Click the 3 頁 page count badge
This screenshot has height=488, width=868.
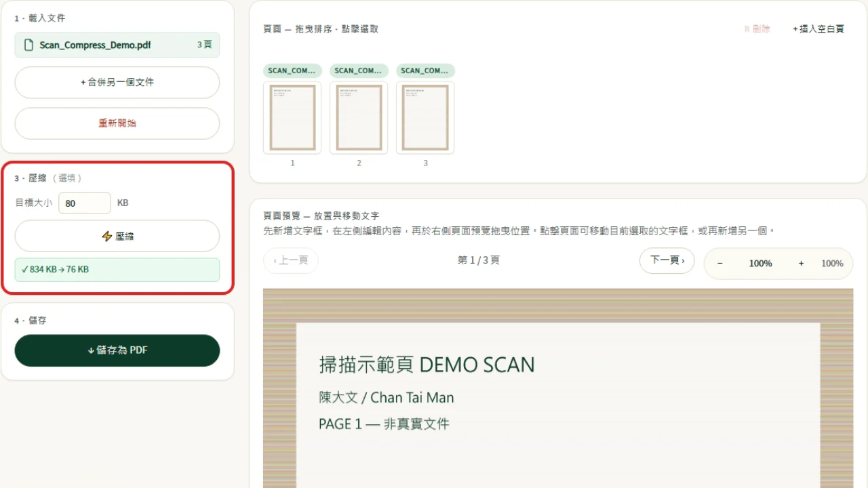pos(205,45)
